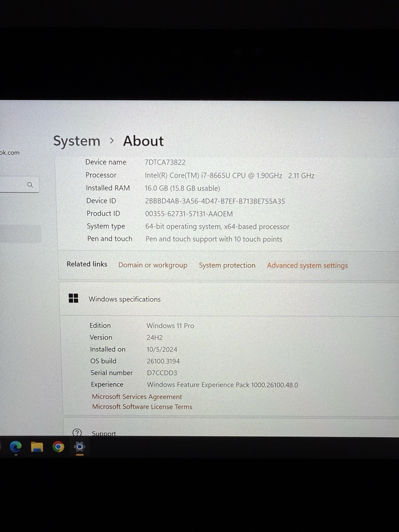Click the Settings gear taskbar icon
Viewport: 399px width, 532px height.
79,447
